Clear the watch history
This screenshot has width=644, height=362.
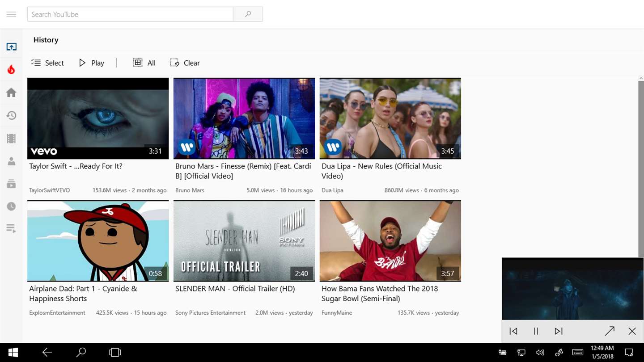tap(185, 63)
